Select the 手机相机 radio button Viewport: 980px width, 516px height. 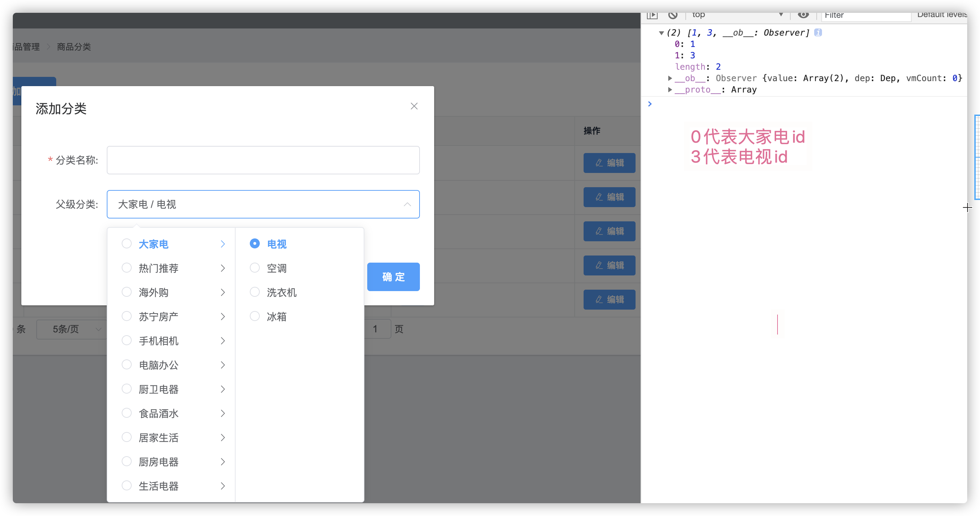click(126, 341)
